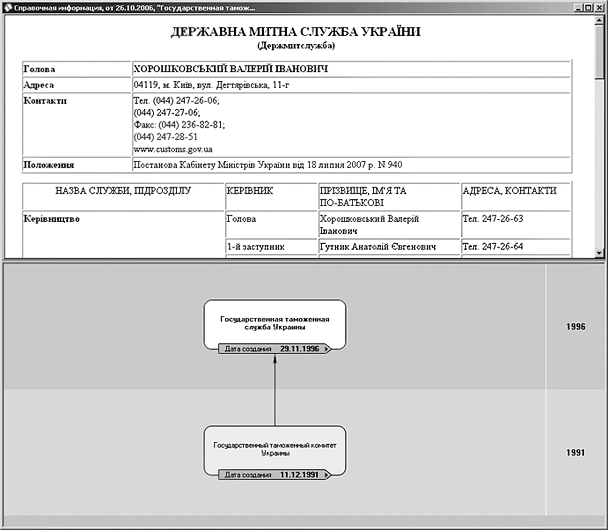Screen dimensions: 608x530
Task: Click the Гутник Анатолій Євгенович cell
Action: pos(389,247)
